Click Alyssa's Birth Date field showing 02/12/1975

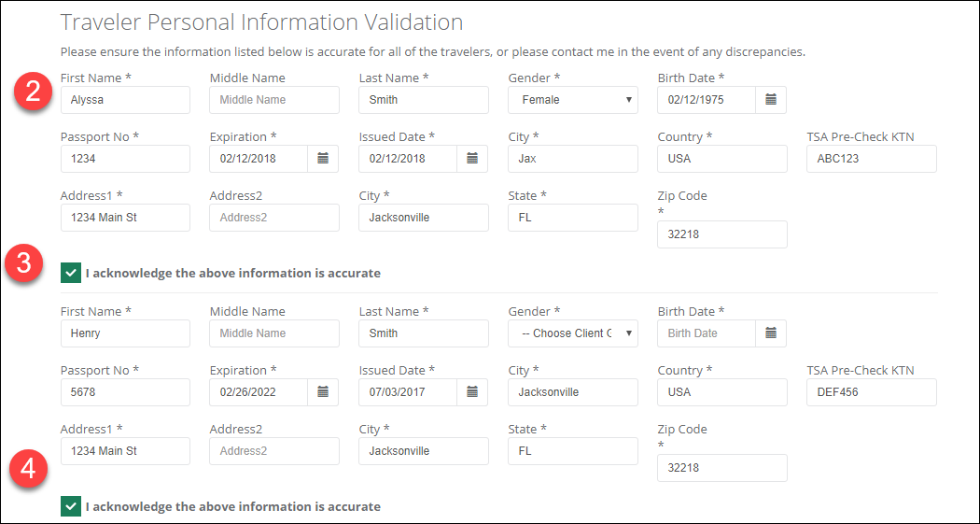point(706,100)
